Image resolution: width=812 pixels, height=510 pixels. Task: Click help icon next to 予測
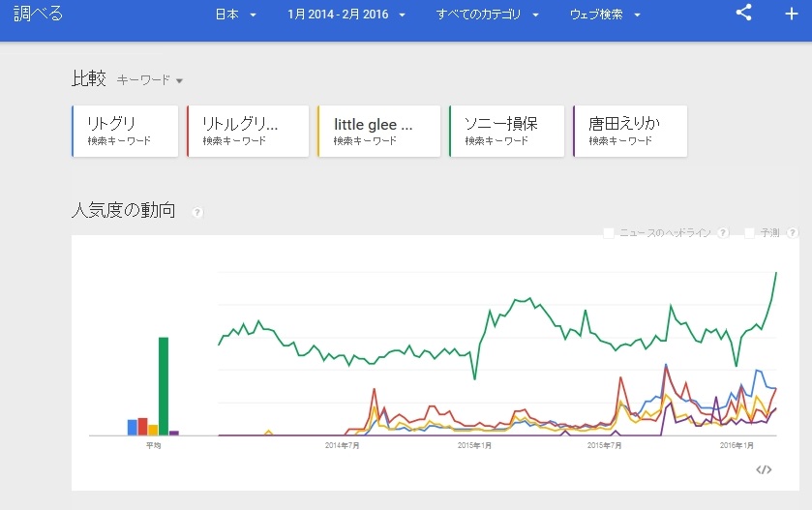coord(793,233)
